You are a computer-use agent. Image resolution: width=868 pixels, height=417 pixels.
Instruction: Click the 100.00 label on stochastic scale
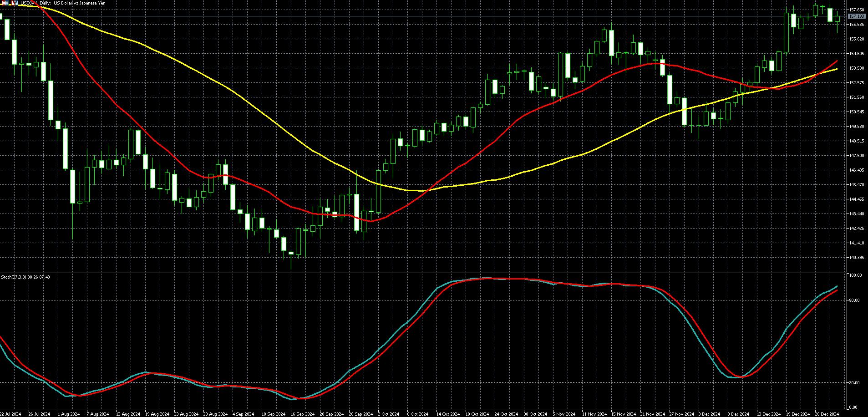(855, 275)
